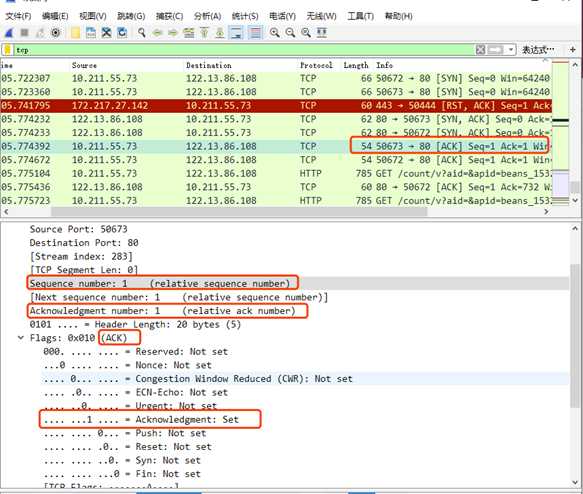
Task: Click into the tcp filter field
Action: (244, 49)
